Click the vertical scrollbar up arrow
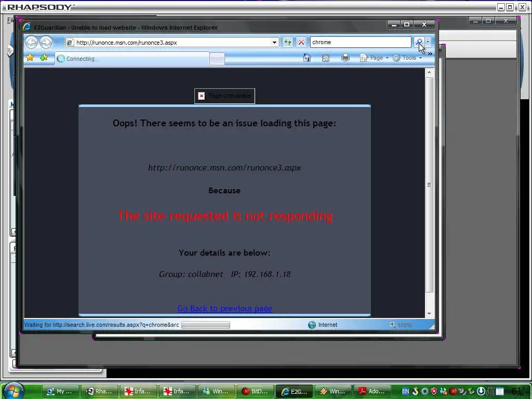The height and width of the screenshot is (399, 532). tap(429, 72)
